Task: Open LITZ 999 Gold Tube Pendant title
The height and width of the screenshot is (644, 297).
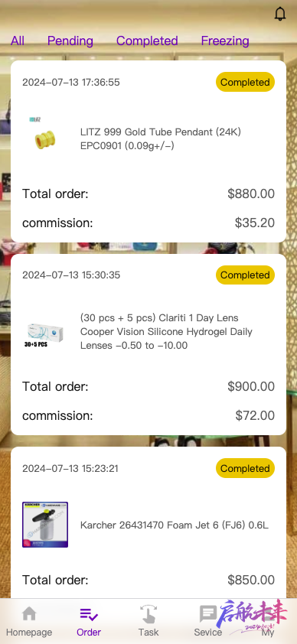Action: [x=161, y=139]
